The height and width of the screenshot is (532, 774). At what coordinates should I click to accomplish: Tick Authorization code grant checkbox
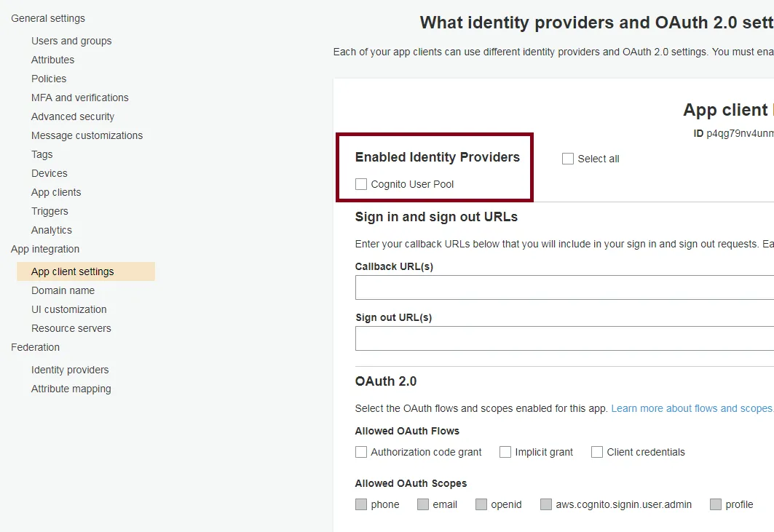(361, 452)
